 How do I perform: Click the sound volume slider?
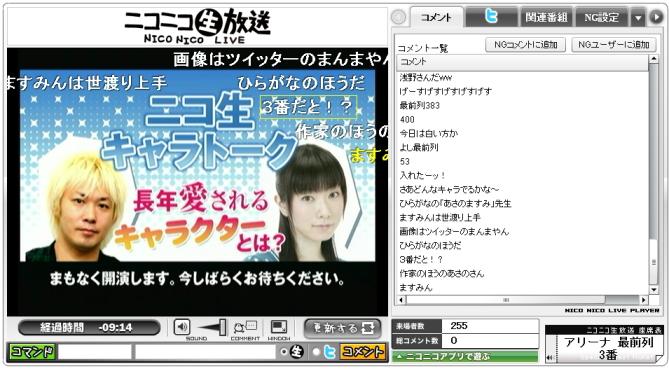coord(212,327)
